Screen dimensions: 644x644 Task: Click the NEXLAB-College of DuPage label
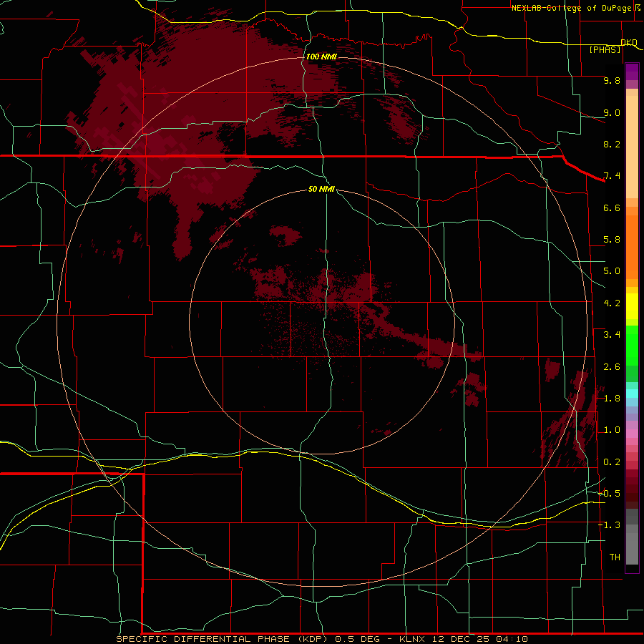pyautogui.click(x=571, y=8)
